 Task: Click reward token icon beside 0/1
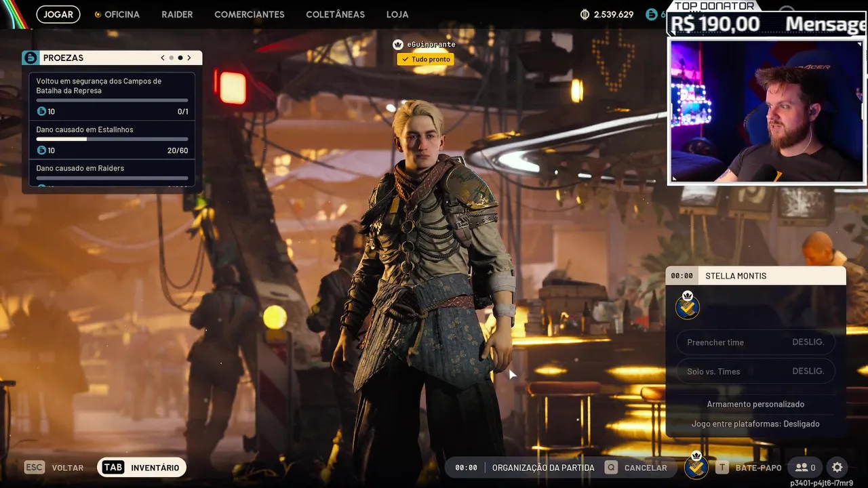click(41, 111)
